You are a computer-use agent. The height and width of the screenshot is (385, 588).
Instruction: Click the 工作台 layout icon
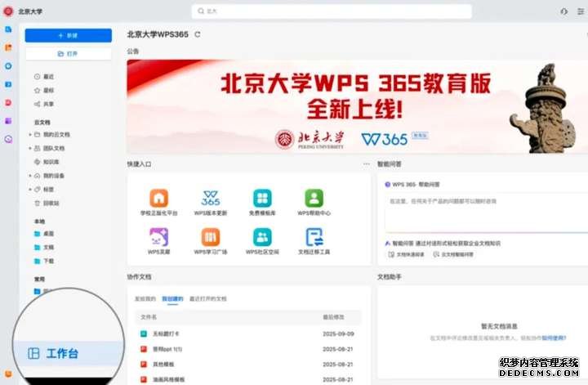coord(33,353)
